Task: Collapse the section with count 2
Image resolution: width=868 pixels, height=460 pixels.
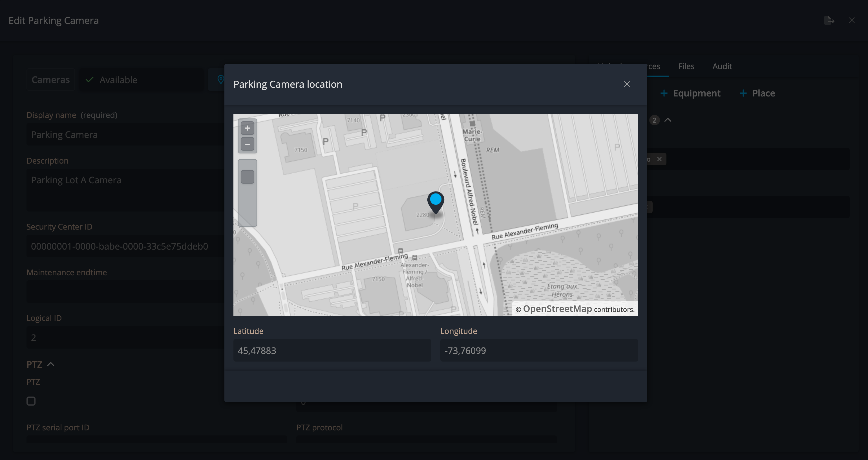Action: [668, 120]
